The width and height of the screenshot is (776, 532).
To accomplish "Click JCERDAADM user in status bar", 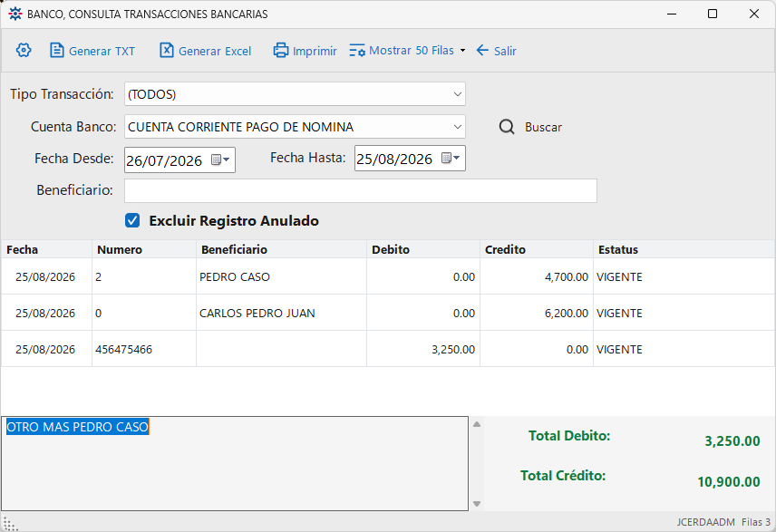I will point(705,522).
